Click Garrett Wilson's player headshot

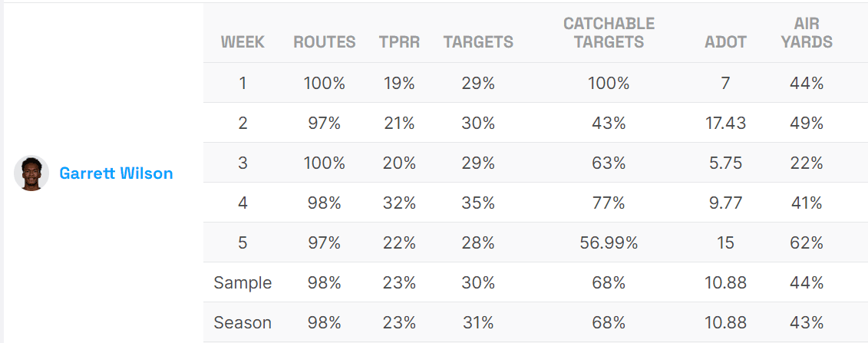pyautogui.click(x=31, y=173)
